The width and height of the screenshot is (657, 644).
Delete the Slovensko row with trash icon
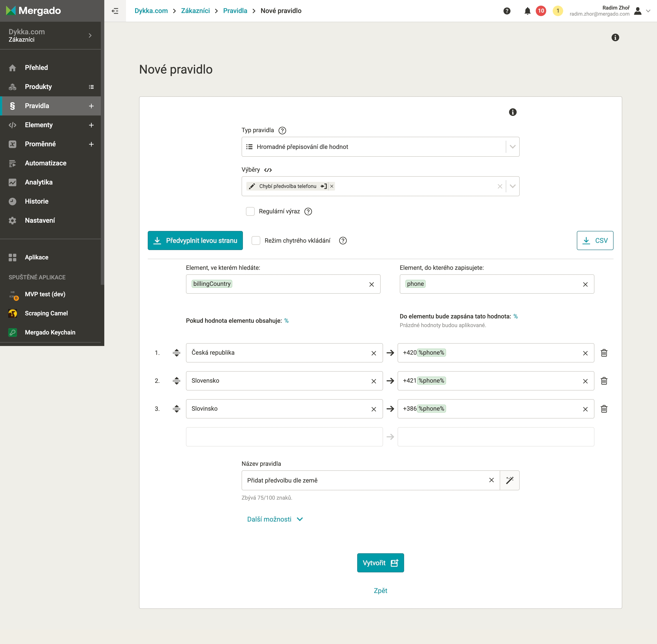(604, 381)
